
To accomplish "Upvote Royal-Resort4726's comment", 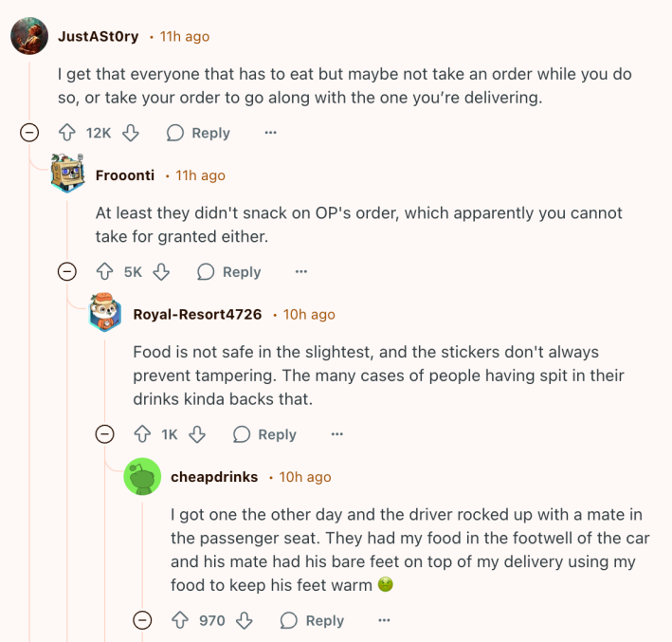I will pyautogui.click(x=142, y=434).
